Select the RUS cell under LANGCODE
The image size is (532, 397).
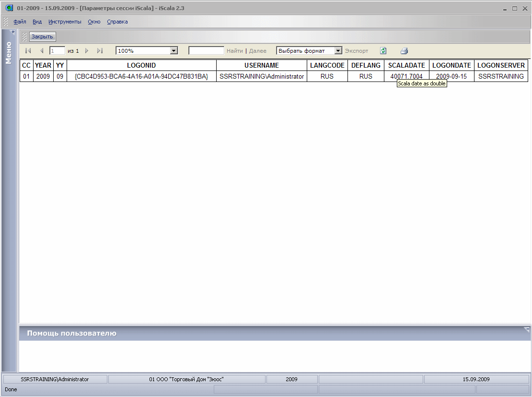point(327,76)
